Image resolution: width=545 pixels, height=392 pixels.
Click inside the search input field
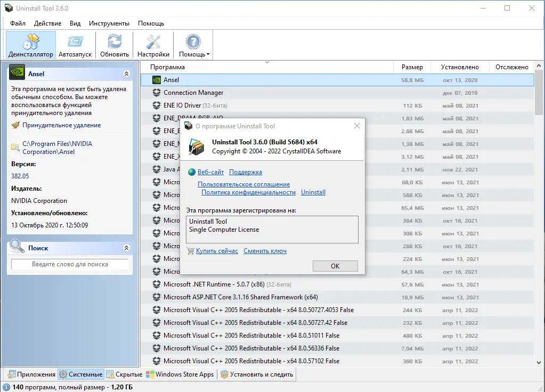click(x=69, y=263)
